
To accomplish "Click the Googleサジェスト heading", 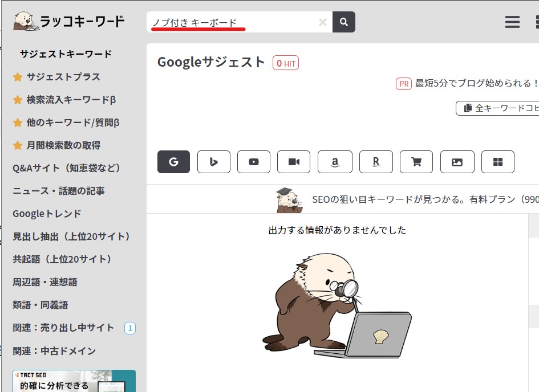I will click(211, 63).
